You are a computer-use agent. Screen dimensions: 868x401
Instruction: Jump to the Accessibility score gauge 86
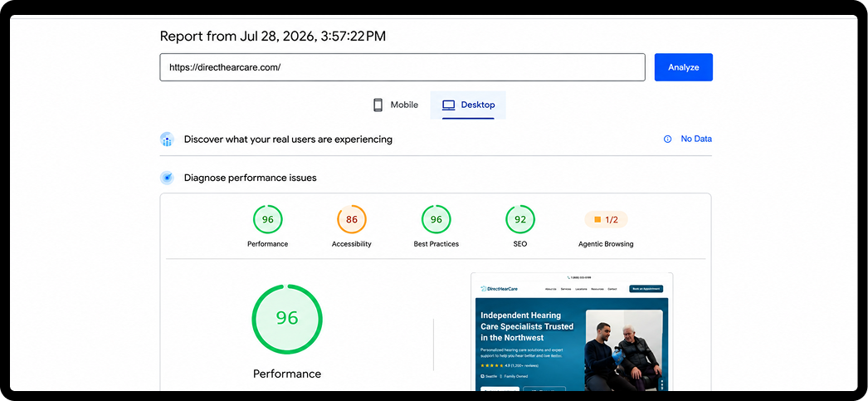pyautogui.click(x=352, y=219)
